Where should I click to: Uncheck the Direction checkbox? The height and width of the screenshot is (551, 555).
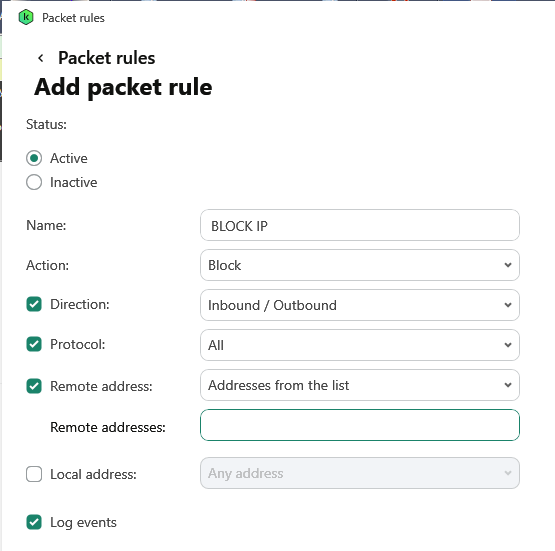pyautogui.click(x=34, y=304)
